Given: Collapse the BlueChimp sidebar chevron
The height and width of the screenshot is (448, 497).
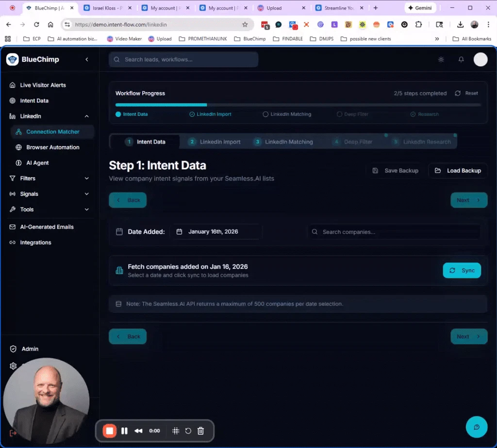Looking at the screenshot, I should (87, 60).
